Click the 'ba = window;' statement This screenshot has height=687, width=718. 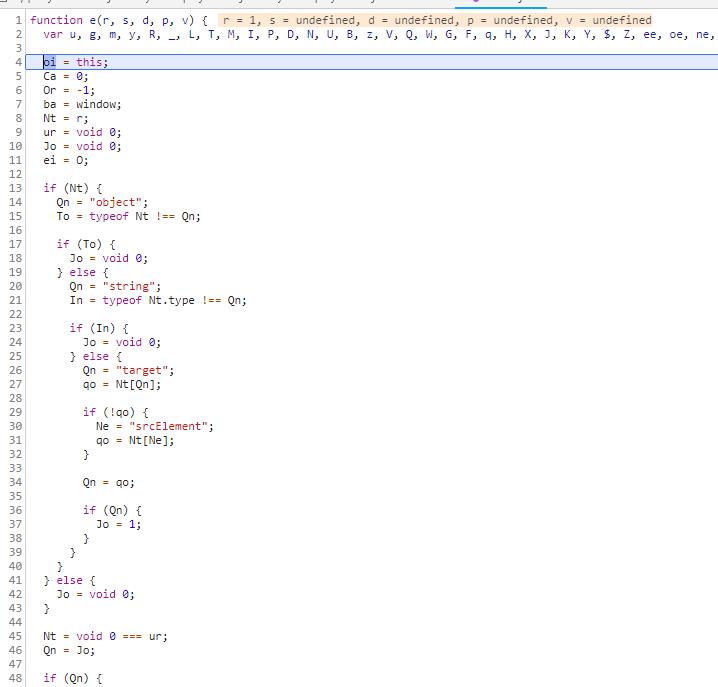click(x=82, y=104)
